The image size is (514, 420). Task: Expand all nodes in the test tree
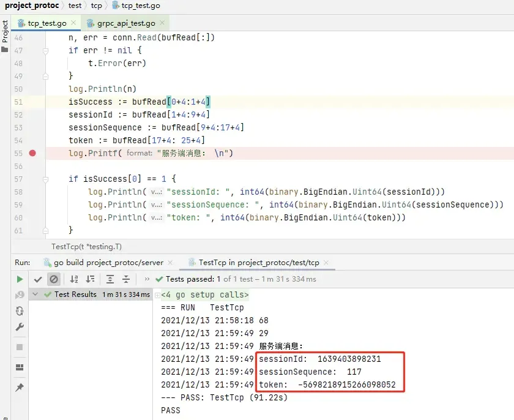[x=110, y=279]
